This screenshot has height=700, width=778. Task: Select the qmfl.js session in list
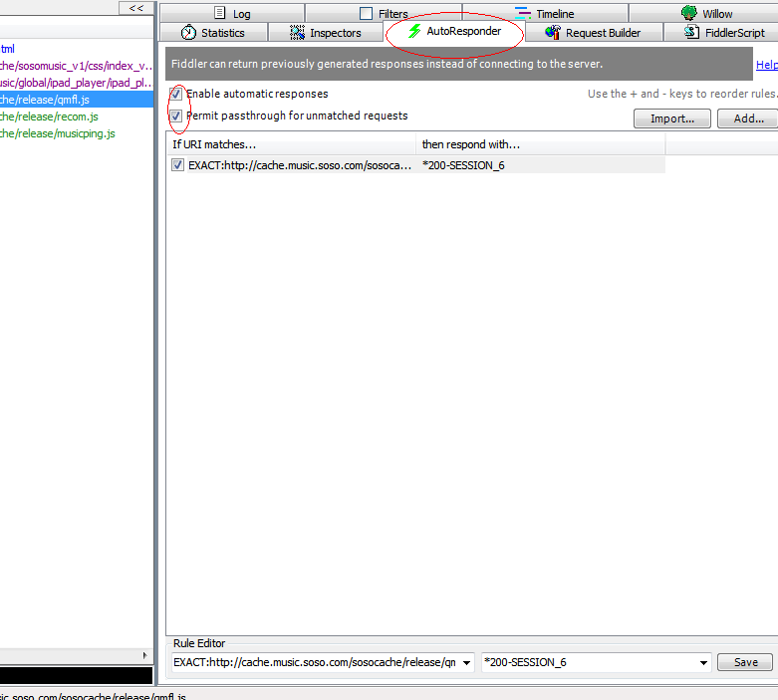[77, 100]
